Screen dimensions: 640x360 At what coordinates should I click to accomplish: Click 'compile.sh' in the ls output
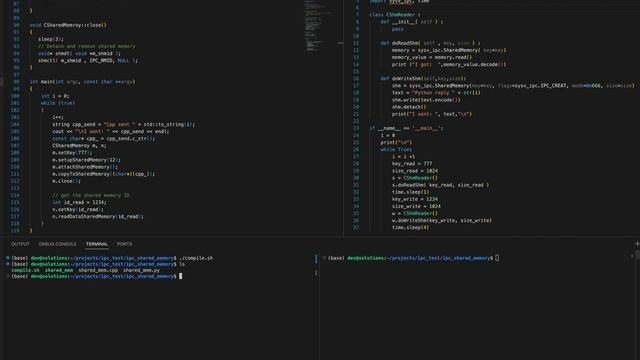(x=25, y=270)
